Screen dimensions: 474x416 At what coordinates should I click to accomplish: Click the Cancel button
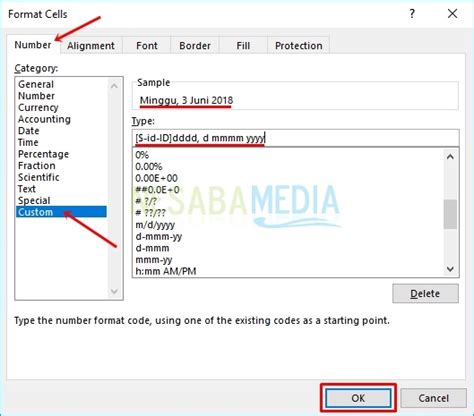pyautogui.click(x=434, y=398)
